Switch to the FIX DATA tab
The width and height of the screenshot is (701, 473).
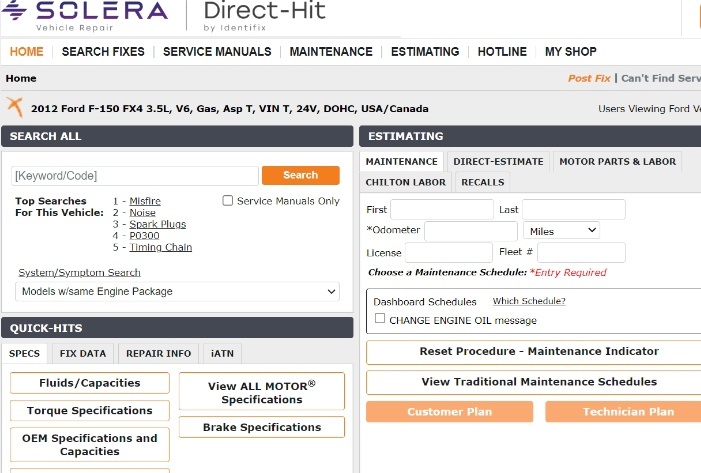pyautogui.click(x=83, y=354)
